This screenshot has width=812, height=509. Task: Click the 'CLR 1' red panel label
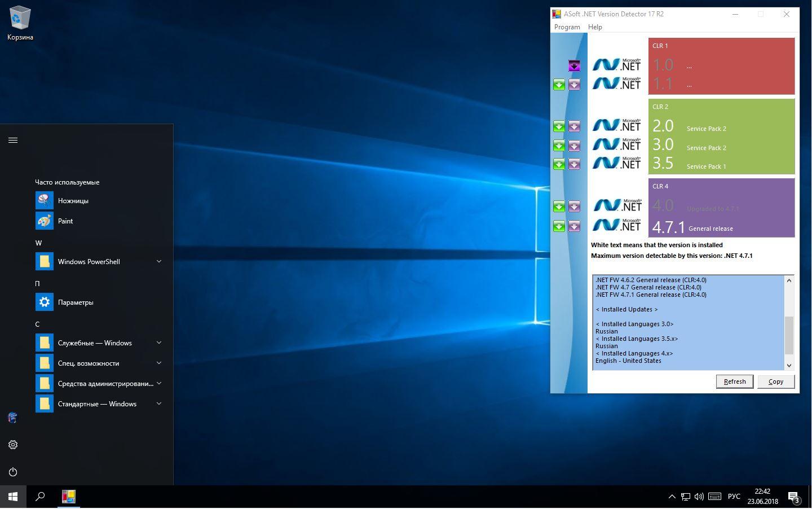coord(660,46)
